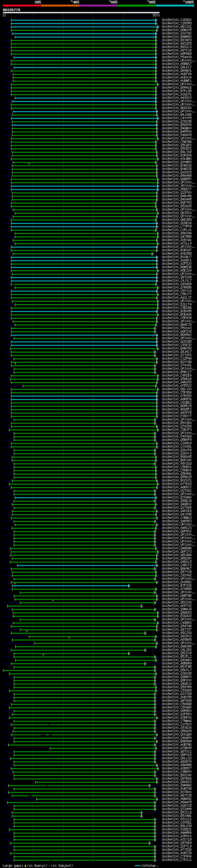Screen dimensions: 197x868
Task: Click the green ~80% identity legend segment
Action: click(137, 6)
